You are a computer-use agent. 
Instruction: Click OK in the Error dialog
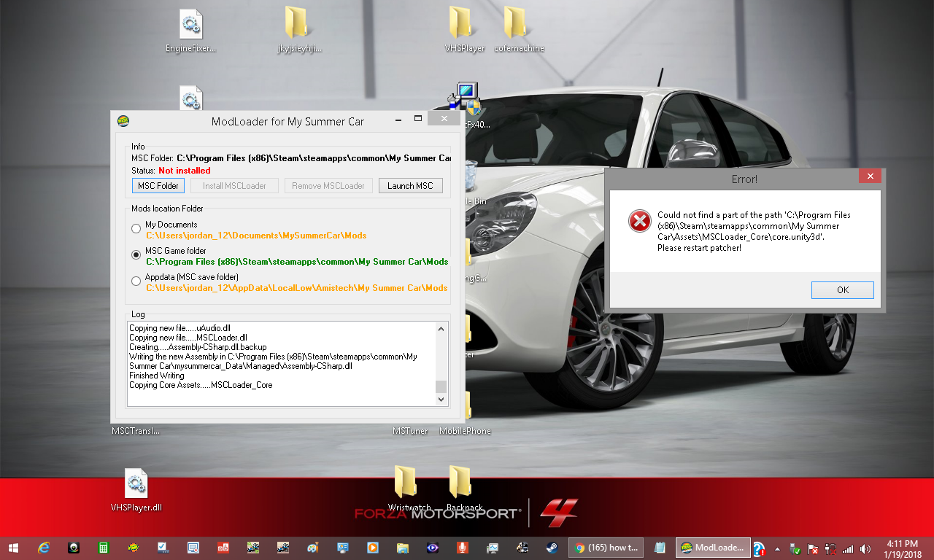[x=843, y=290]
